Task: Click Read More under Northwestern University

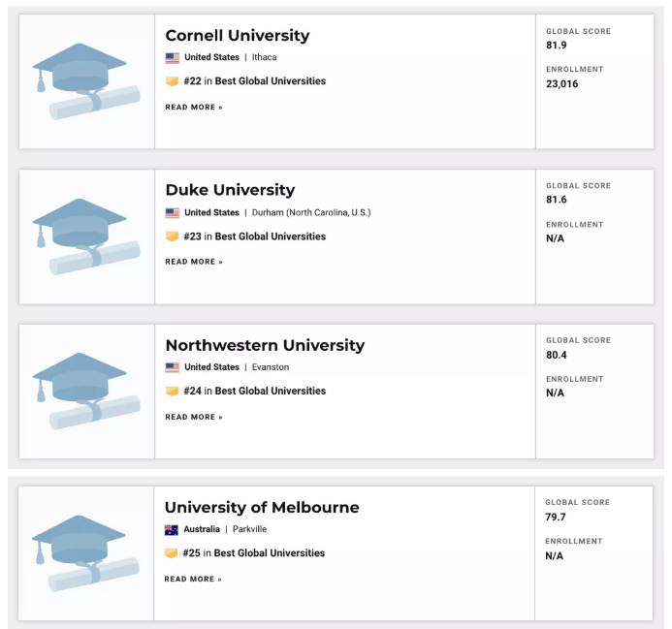Action: [x=194, y=417]
